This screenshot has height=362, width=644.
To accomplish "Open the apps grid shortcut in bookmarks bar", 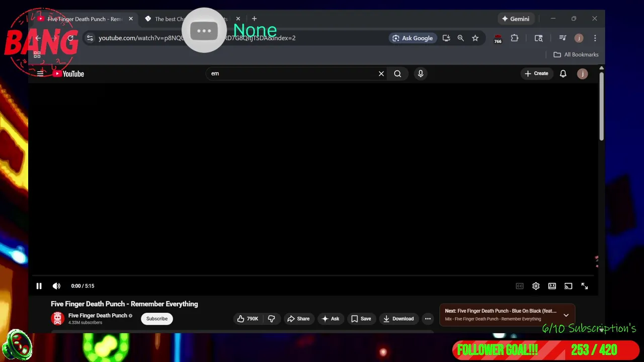I will coord(37,54).
